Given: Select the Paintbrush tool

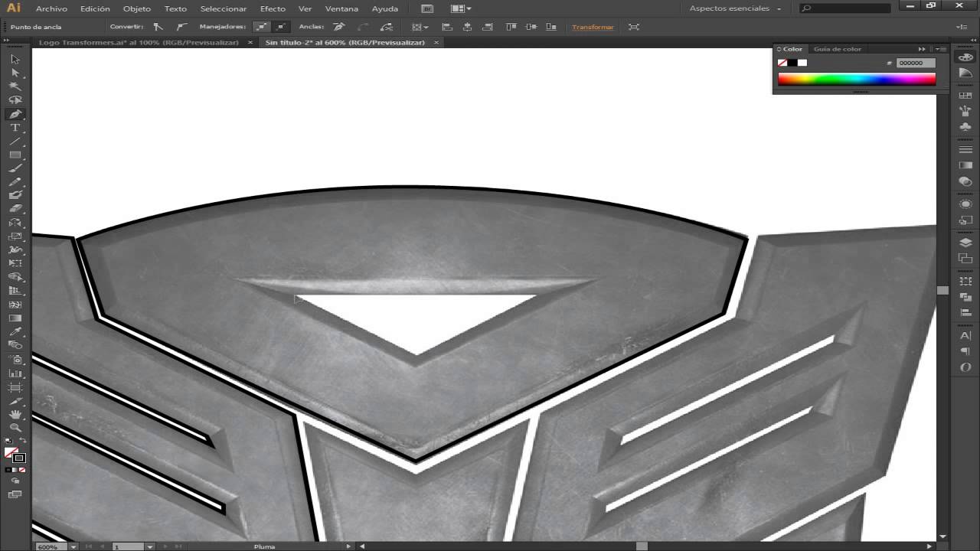Looking at the screenshot, I should coord(15,168).
